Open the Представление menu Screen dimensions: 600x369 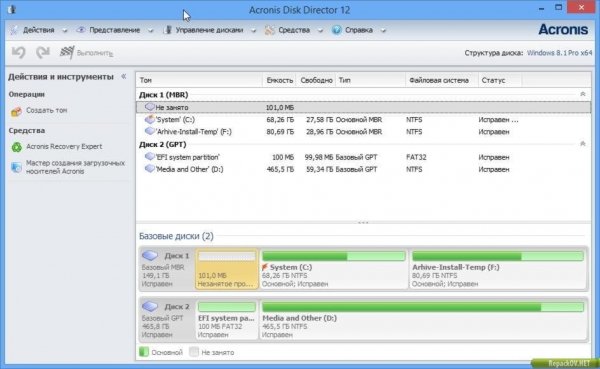point(115,30)
